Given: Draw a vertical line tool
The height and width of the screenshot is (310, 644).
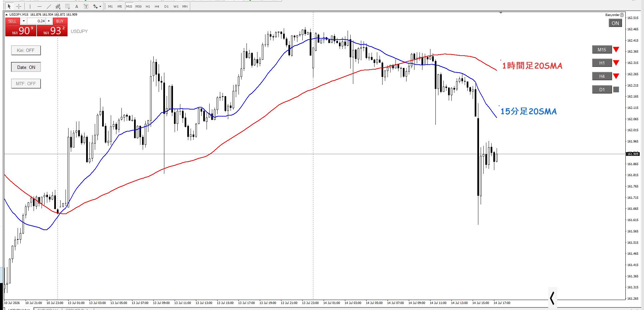Looking at the screenshot, I should tap(30, 6).
